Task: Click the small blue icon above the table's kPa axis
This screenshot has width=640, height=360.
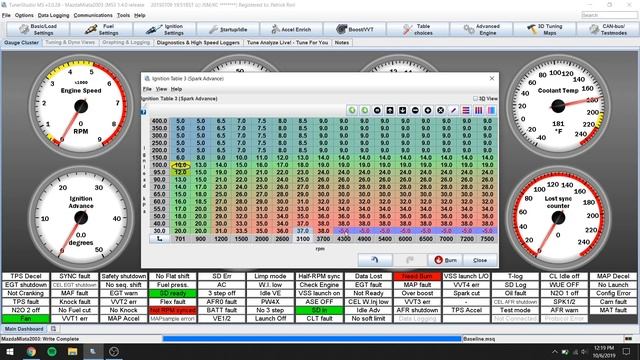Action: (x=144, y=111)
